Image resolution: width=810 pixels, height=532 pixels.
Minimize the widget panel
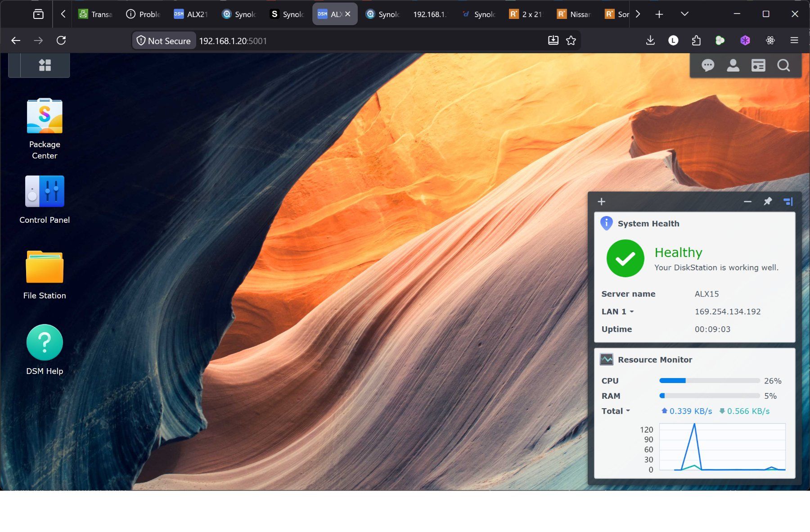click(747, 201)
